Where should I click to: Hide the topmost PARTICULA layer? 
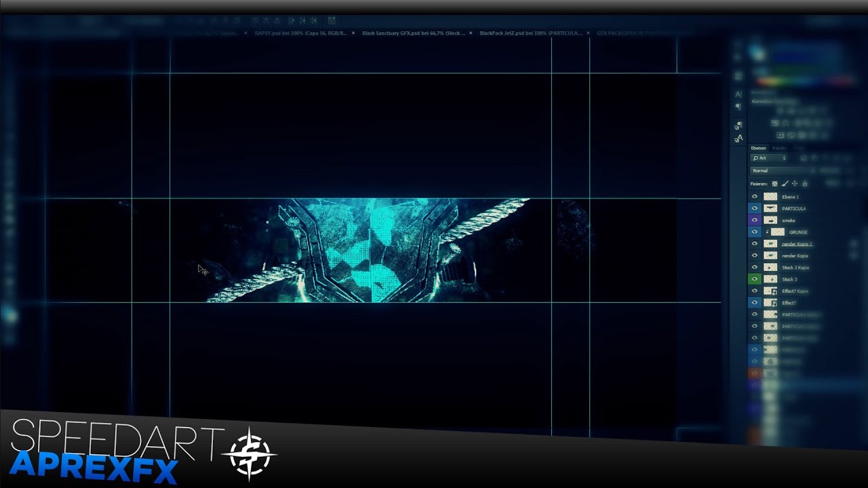[754, 208]
